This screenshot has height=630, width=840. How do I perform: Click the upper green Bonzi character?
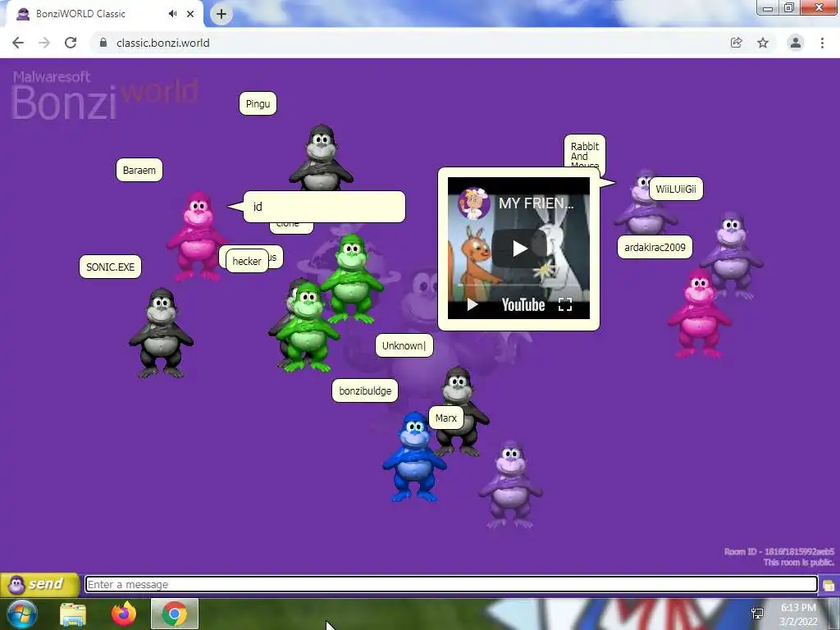[353, 280]
